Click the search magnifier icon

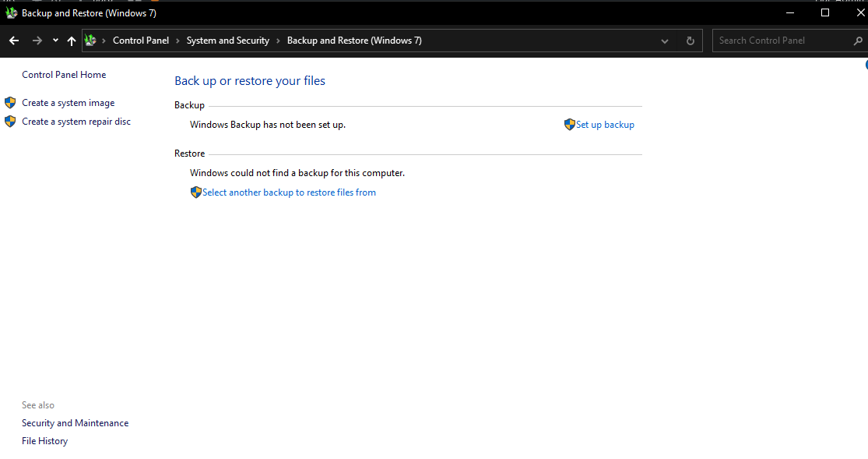857,41
